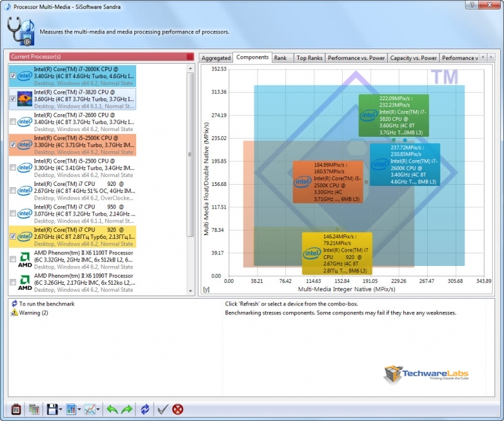The width and height of the screenshot is (504, 421).
Task: Click the Intel logo of i5-2500 non-K row
Action: pos(25,168)
